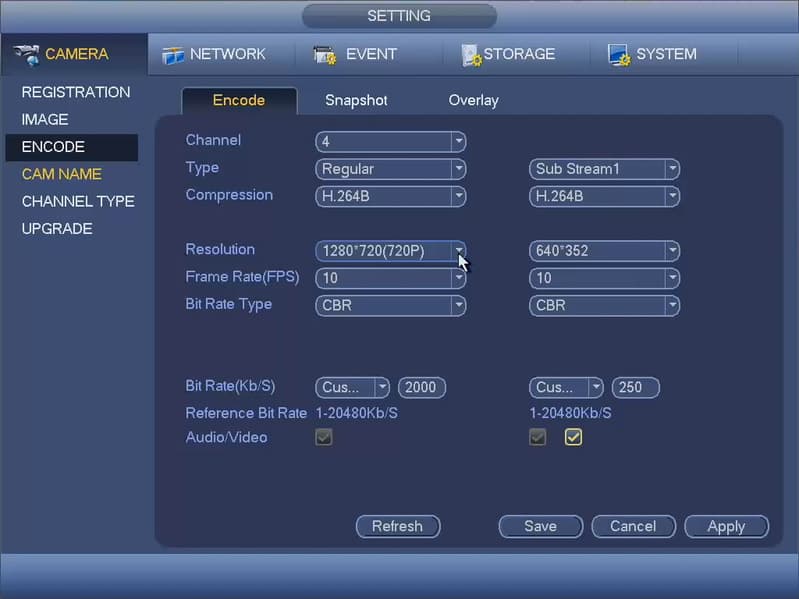Click the Frame Rate(FPS) label
Image resolution: width=799 pixels, height=599 pixels.
coord(243,277)
